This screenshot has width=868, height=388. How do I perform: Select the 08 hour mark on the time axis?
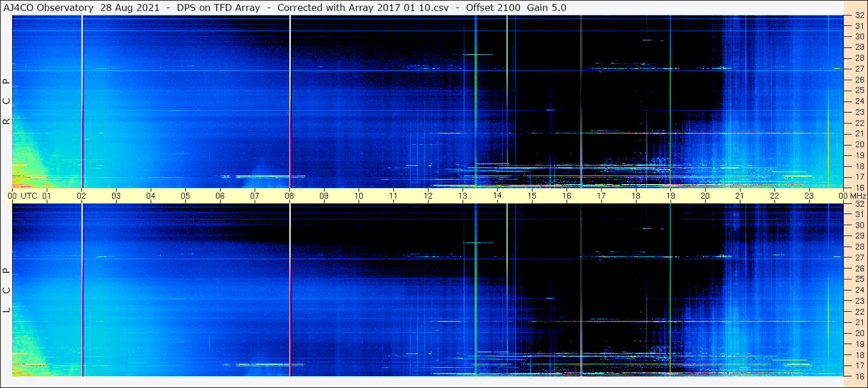coord(289,196)
